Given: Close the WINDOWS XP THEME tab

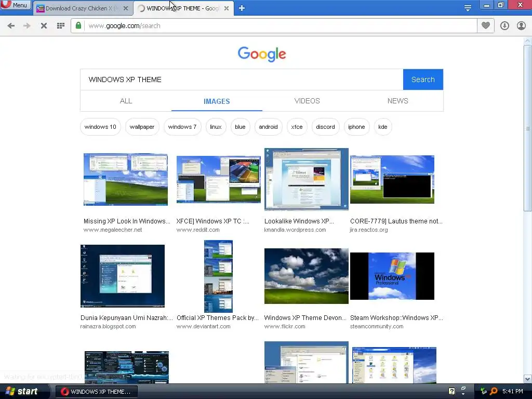Looking at the screenshot, I should pos(227,8).
